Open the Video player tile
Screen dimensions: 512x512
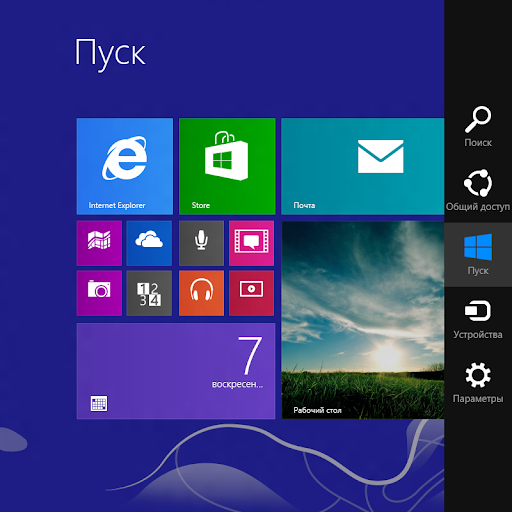251,293
